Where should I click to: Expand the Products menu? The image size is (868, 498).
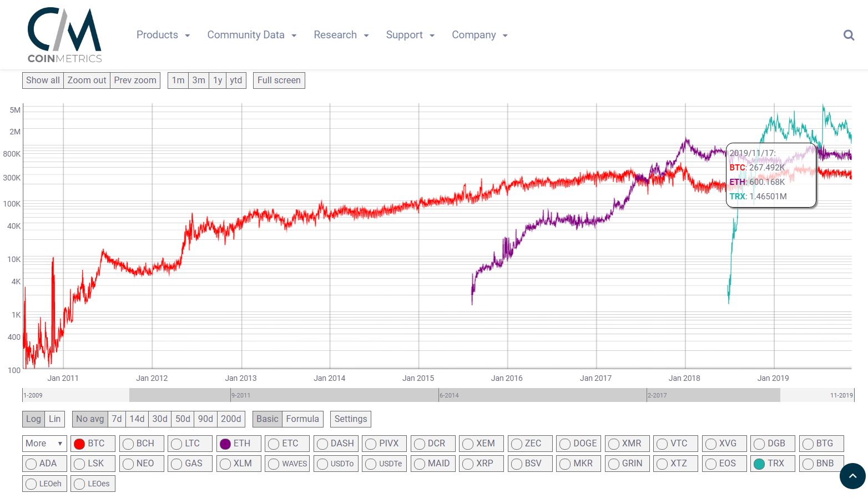(x=163, y=35)
